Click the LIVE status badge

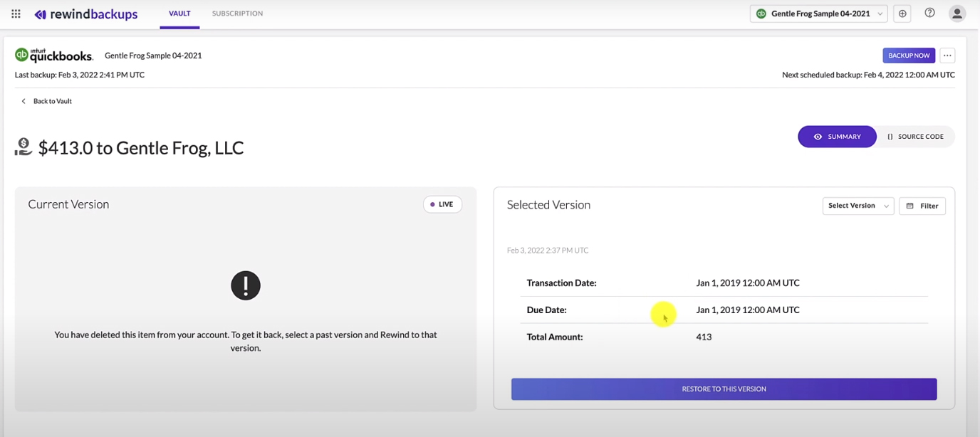[x=442, y=204]
